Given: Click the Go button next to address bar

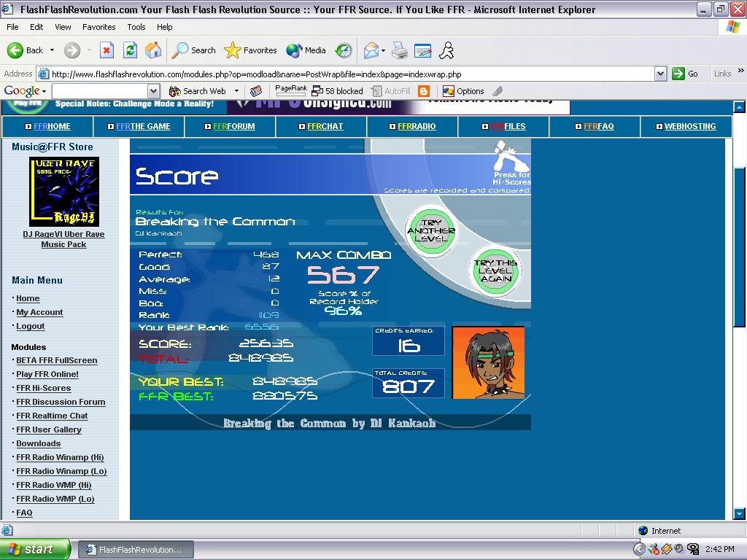Looking at the screenshot, I should (685, 74).
